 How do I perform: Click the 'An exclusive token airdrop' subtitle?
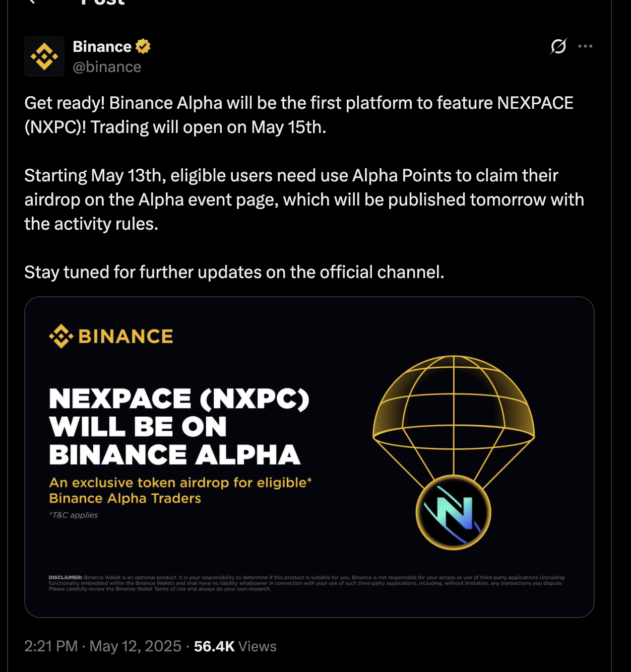[180, 490]
